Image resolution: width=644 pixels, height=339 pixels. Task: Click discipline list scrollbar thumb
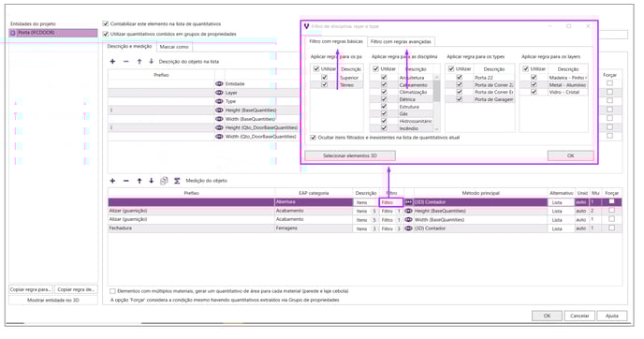point(436,91)
